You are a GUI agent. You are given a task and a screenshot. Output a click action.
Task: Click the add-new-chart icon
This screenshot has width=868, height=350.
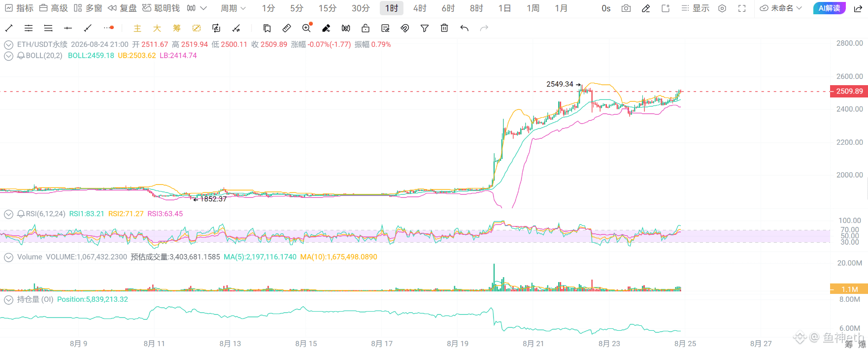click(666, 8)
